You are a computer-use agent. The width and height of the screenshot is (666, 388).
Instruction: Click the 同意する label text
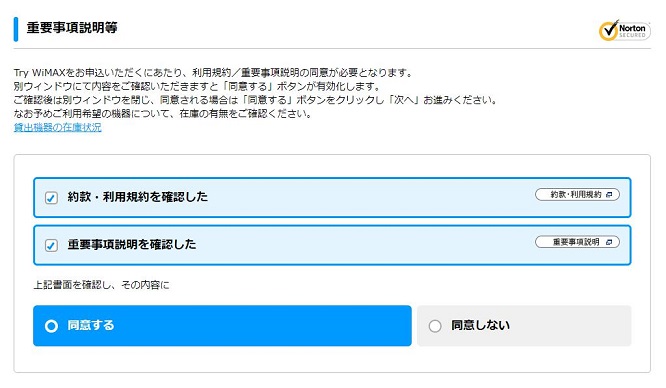click(91, 326)
